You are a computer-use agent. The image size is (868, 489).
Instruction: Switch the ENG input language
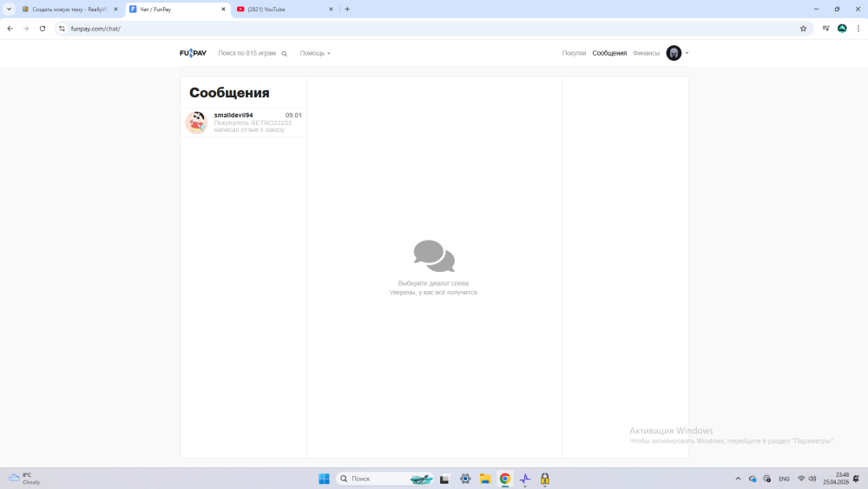point(784,479)
